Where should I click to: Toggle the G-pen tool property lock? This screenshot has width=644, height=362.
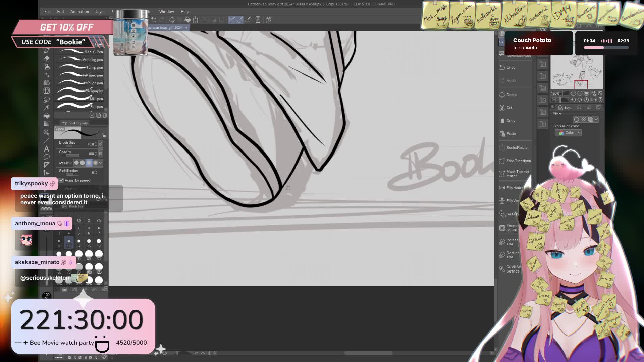point(104,135)
